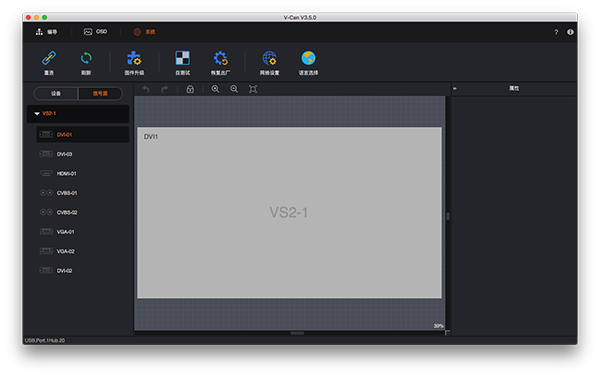Select the signal source segment button
Viewport: 600px width, 377px height.
pyautogui.click(x=100, y=93)
